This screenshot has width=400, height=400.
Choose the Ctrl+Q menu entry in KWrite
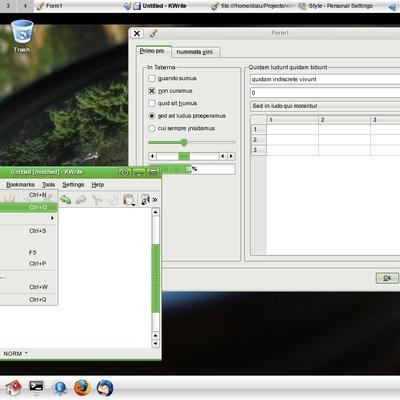click(29, 299)
